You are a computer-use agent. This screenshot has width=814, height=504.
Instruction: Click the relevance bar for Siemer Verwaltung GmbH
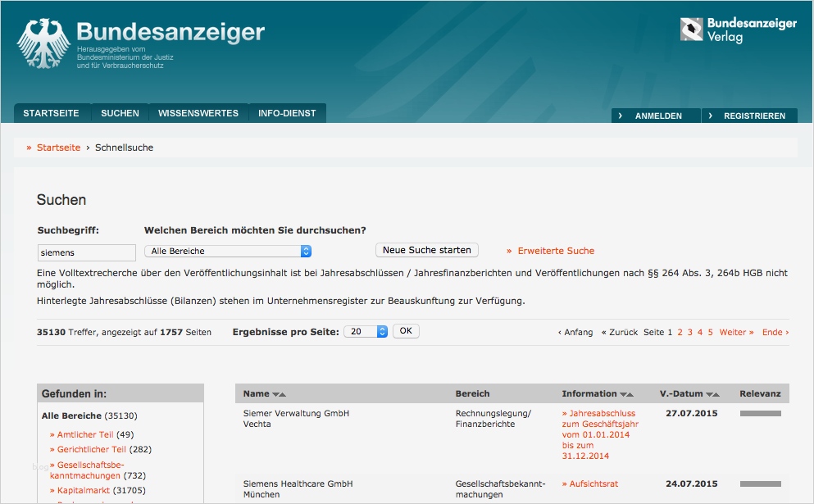[759, 414]
